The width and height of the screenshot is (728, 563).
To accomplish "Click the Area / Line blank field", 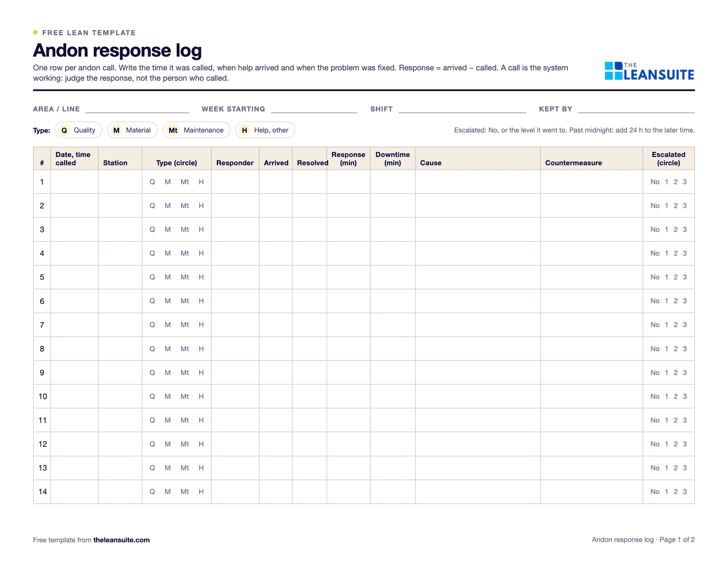I will pyautogui.click(x=137, y=109).
